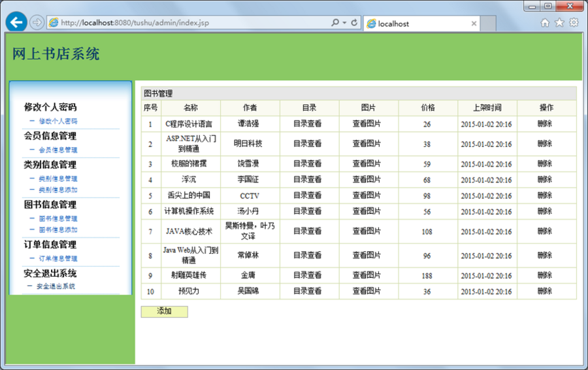Click 目录查看 for Java Web从入门到精通
The width and height of the screenshot is (588, 370).
coord(308,255)
